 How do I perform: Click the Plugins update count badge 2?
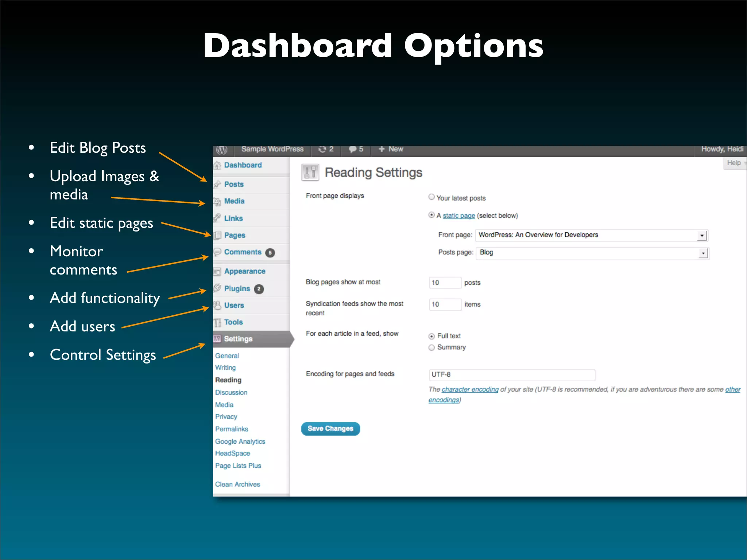259,289
